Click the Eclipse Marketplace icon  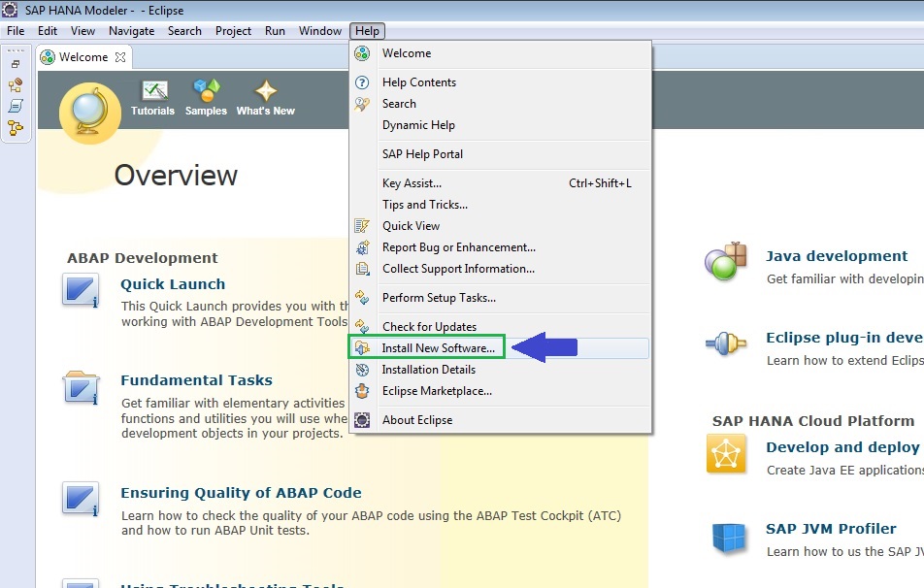click(x=362, y=391)
